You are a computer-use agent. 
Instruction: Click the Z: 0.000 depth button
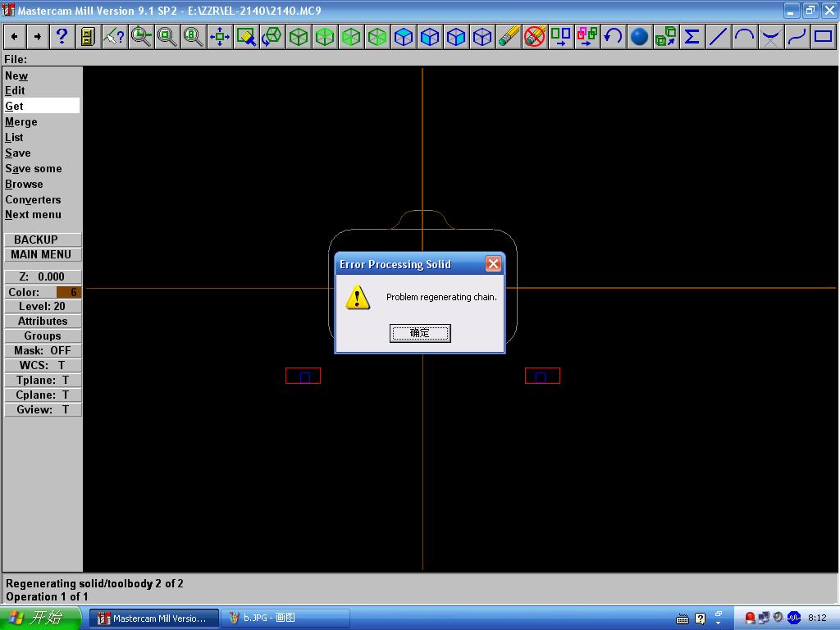click(43, 276)
